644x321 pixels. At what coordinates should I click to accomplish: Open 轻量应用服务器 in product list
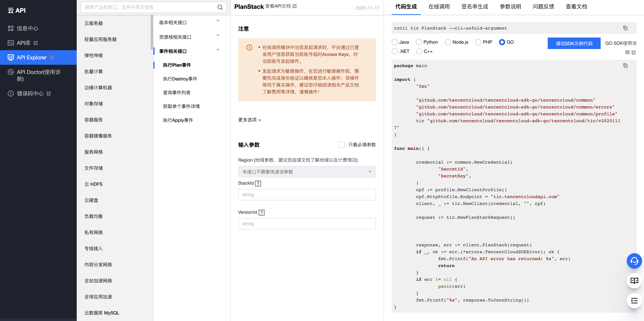point(100,39)
